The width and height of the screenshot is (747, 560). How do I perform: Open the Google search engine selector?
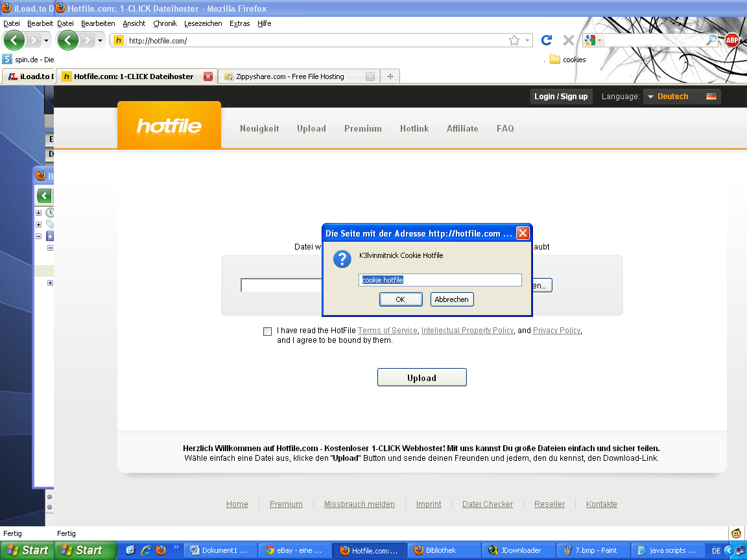point(593,40)
